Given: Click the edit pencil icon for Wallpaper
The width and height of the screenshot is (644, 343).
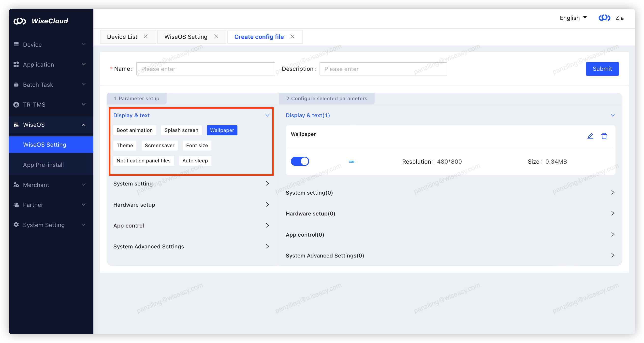Looking at the screenshot, I should pyautogui.click(x=590, y=136).
